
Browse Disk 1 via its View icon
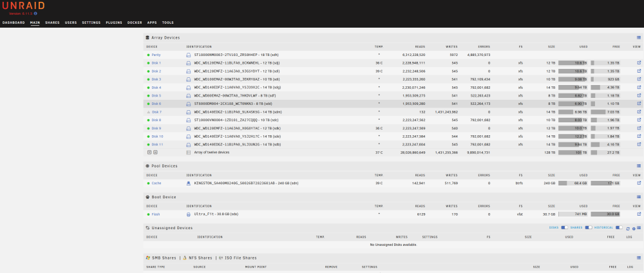[639, 63]
